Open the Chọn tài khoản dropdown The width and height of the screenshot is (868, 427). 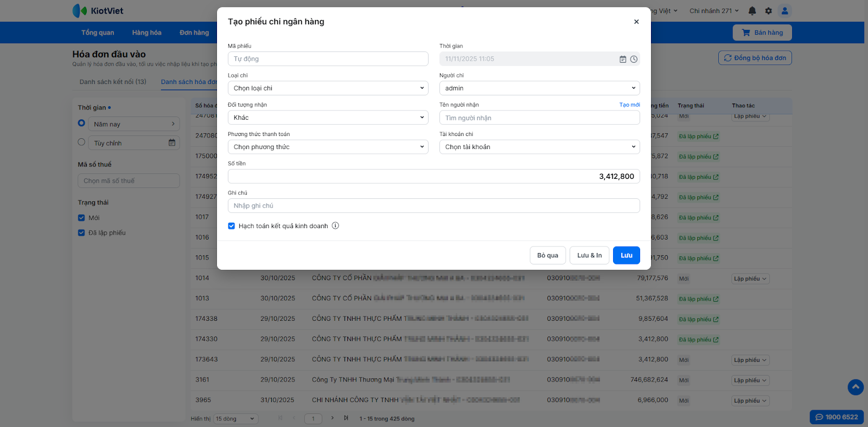click(x=539, y=147)
